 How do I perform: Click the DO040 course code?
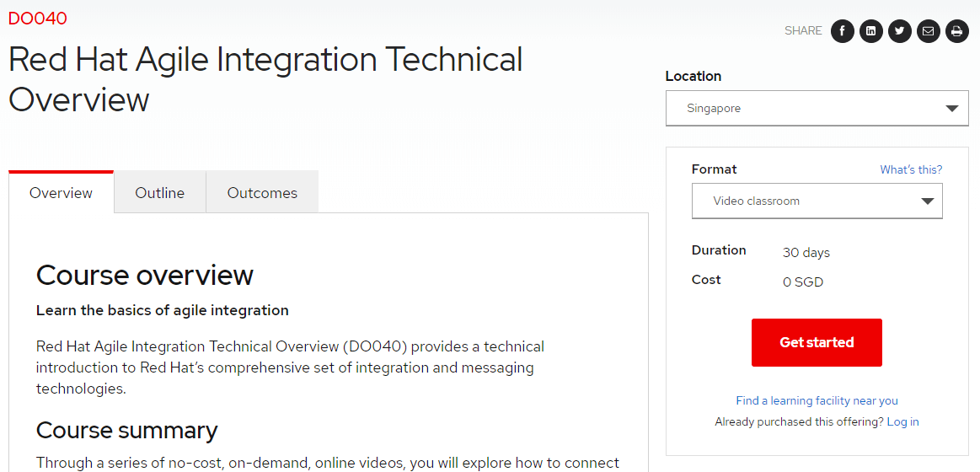pyautogui.click(x=38, y=18)
